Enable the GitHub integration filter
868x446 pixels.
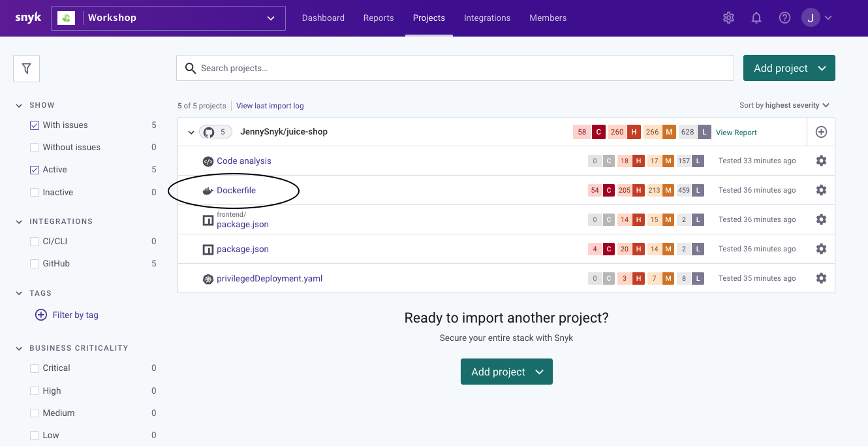point(35,264)
